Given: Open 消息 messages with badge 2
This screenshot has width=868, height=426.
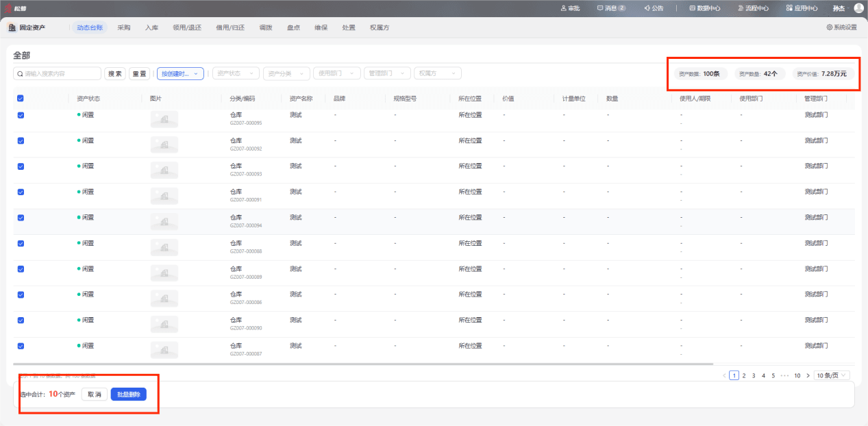Looking at the screenshot, I should point(611,8).
